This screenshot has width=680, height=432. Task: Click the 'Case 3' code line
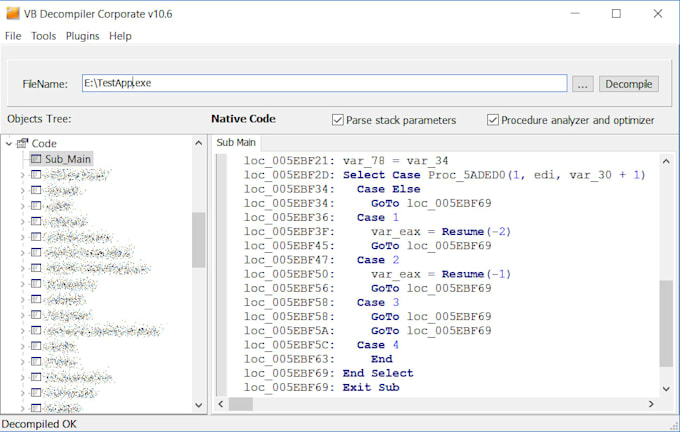[x=321, y=302]
